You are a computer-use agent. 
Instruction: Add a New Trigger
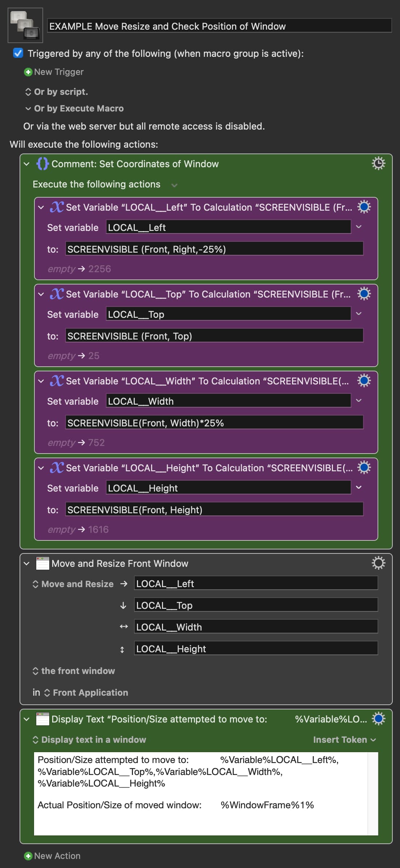(x=54, y=72)
